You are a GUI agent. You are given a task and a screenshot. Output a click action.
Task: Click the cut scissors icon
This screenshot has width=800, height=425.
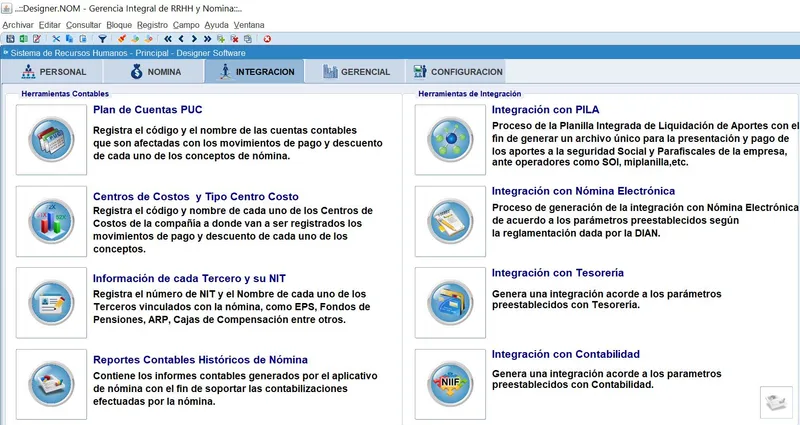tap(56, 39)
